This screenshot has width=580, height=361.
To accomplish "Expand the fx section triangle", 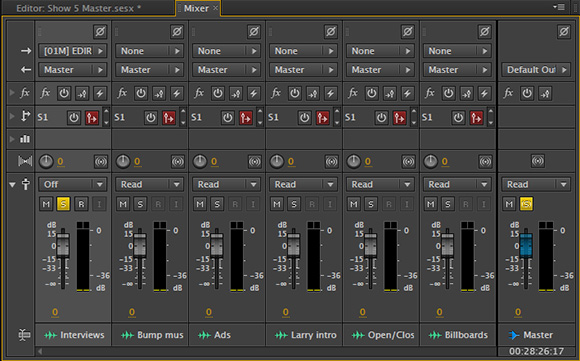I will (12, 92).
